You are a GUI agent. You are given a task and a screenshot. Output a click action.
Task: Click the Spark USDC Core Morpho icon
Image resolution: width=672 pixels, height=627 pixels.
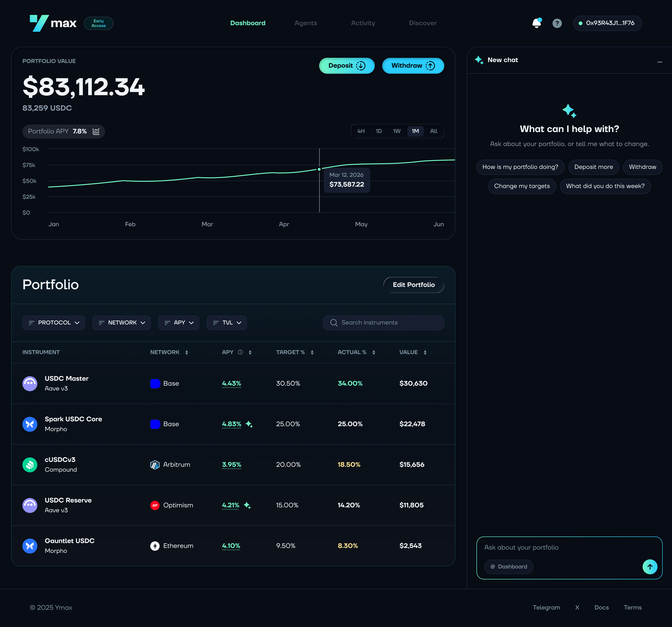click(x=30, y=424)
